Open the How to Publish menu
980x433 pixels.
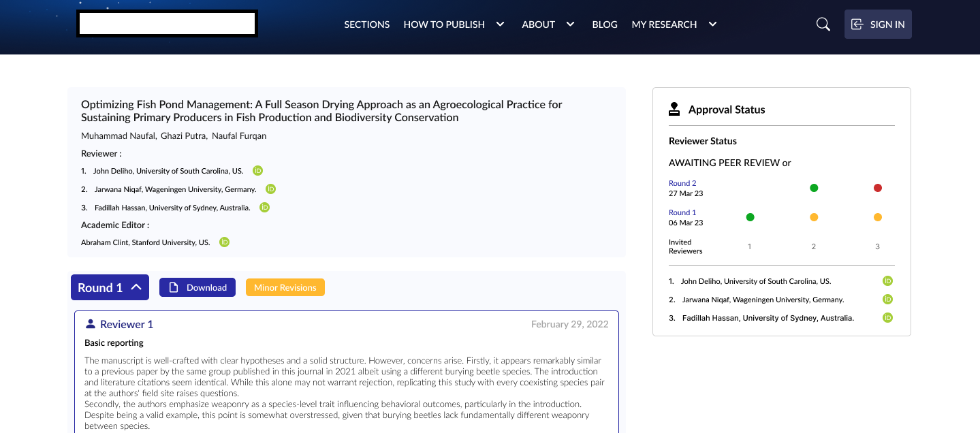tap(444, 25)
